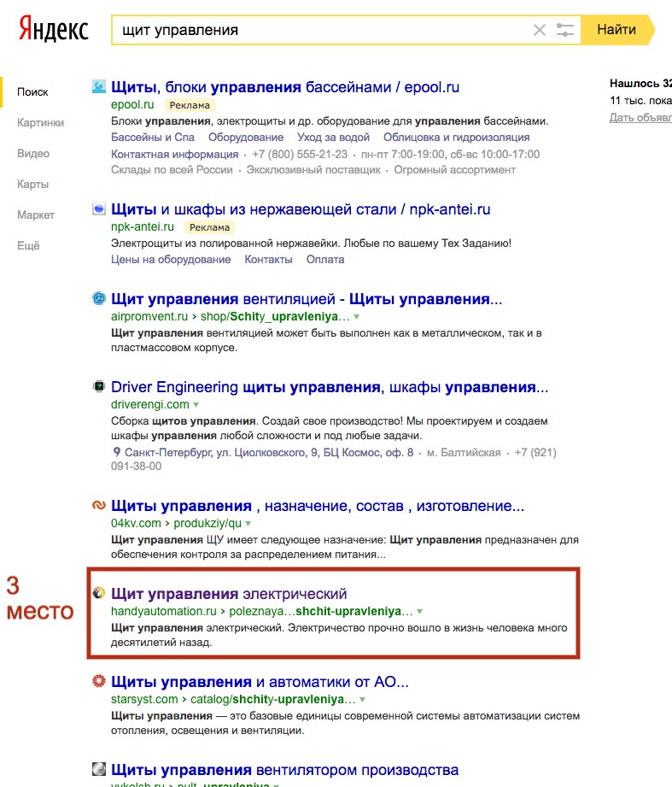Click the Уход за водой sitelink
The width and height of the screenshot is (672, 787).
[x=333, y=137]
